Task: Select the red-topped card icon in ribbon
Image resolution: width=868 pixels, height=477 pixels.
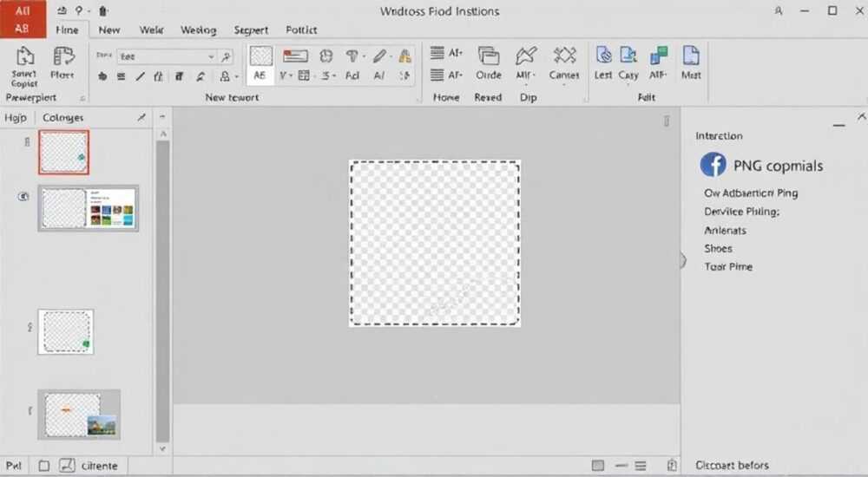Action: pyautogui.click(x=295, y=56)
